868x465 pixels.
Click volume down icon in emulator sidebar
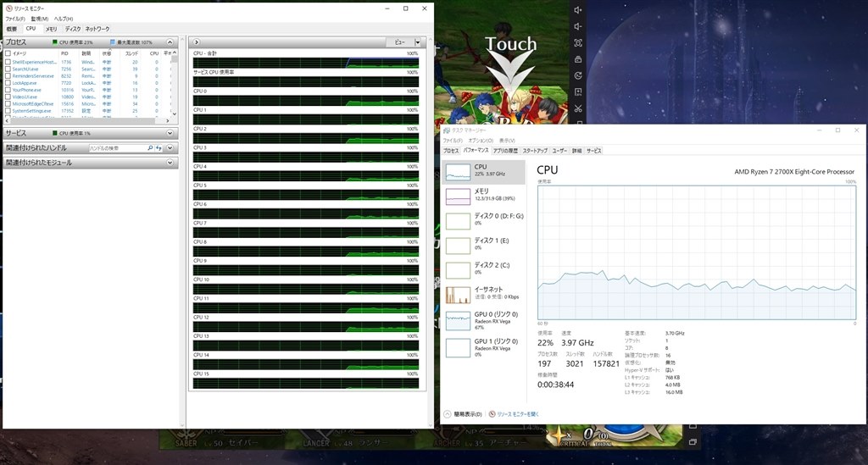tap(578, 26)
